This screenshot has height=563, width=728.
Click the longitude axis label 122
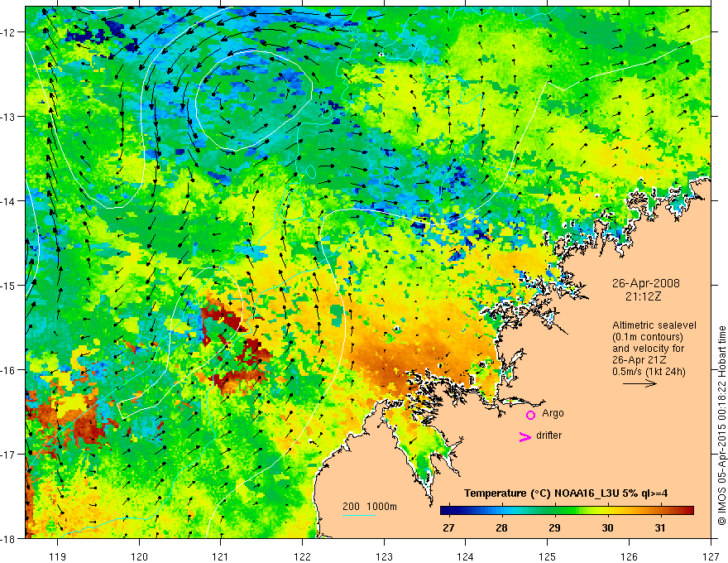[x=302, y=556]
